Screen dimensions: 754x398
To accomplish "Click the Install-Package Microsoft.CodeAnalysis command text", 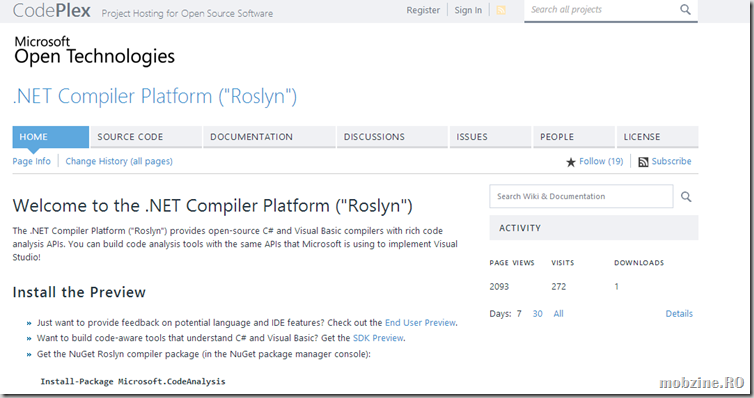I will [133, 381].
